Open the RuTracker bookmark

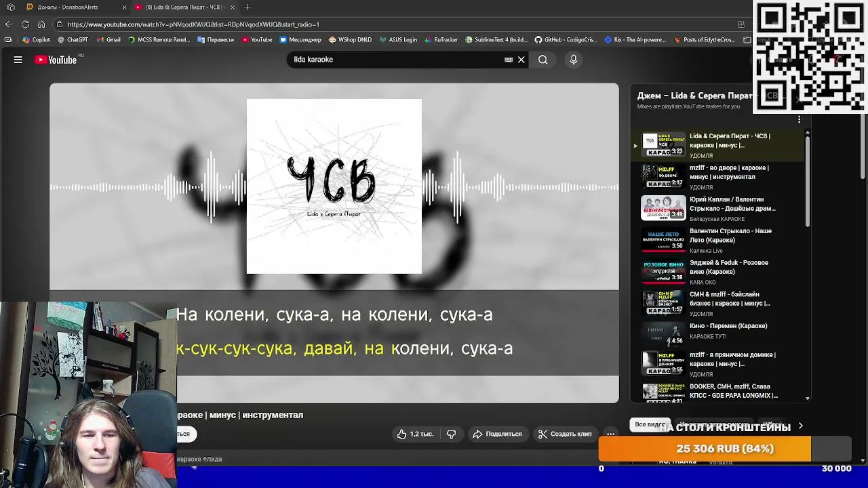(x=441, y=40)
